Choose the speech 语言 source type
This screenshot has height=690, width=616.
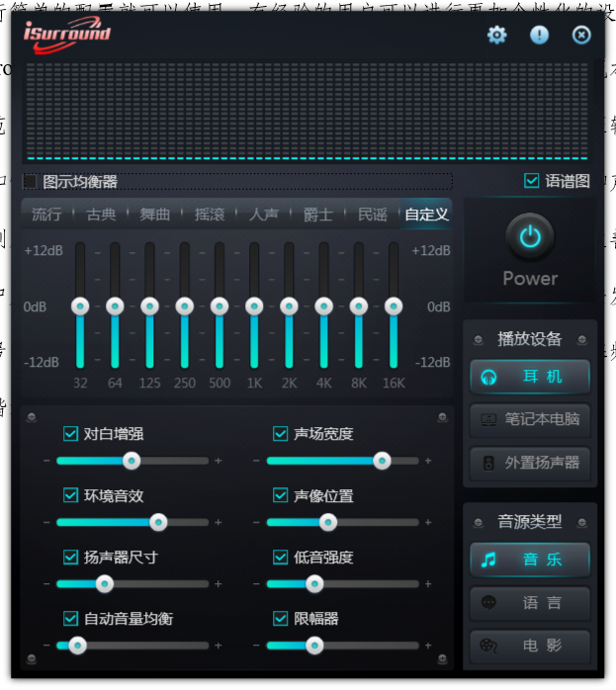click(x=530, y=603)
